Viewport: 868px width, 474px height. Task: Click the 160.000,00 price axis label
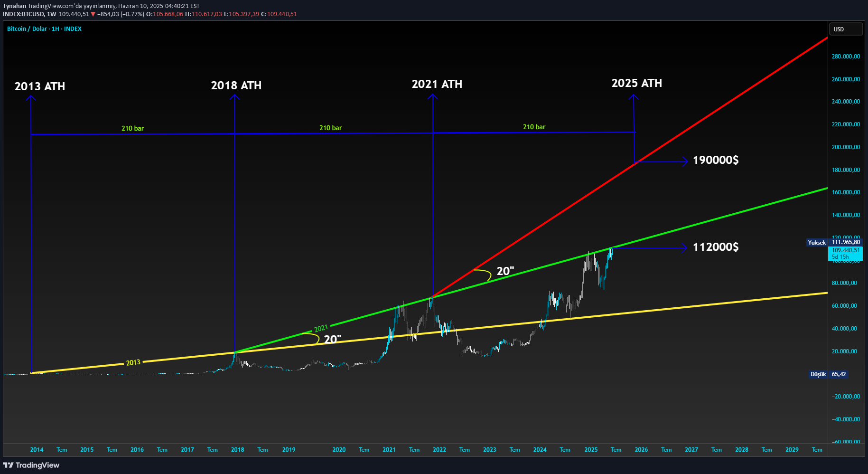tap(846, 192)
